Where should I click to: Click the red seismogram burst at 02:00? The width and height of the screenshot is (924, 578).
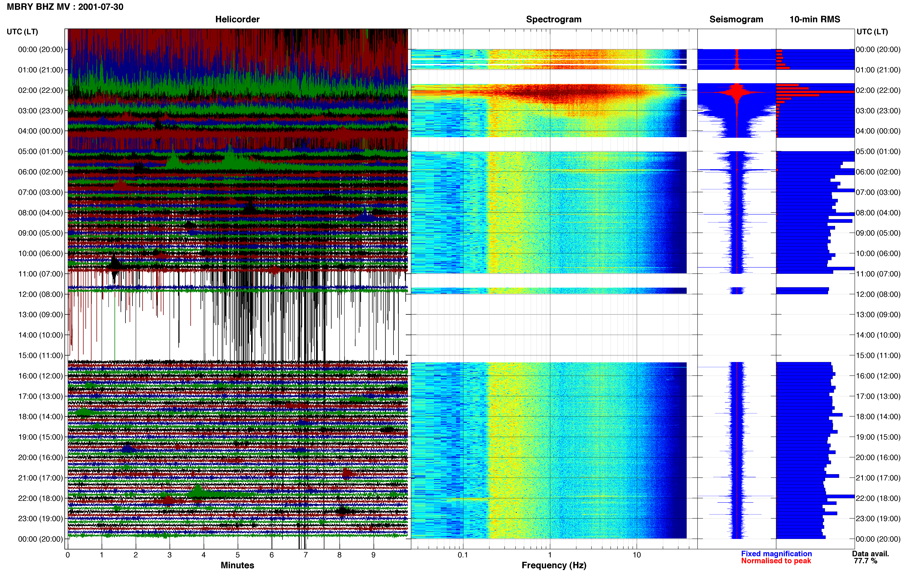[737, 92]
